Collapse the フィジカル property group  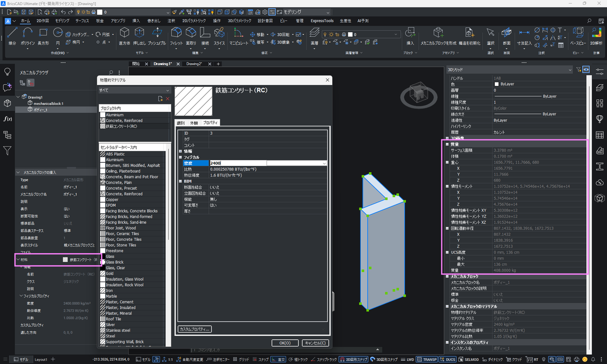(x=181, y=157)
